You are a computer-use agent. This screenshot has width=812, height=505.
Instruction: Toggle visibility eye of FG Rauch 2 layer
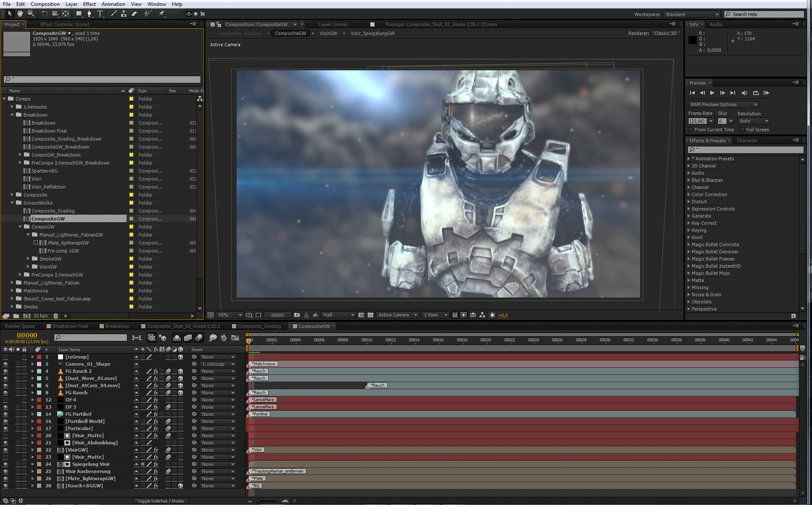[5, 371]
